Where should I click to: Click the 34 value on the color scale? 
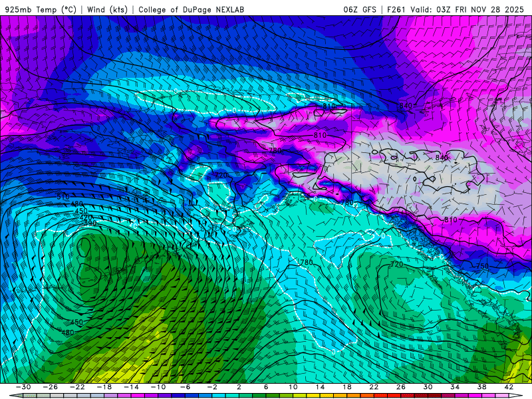(x=455, y=387)
